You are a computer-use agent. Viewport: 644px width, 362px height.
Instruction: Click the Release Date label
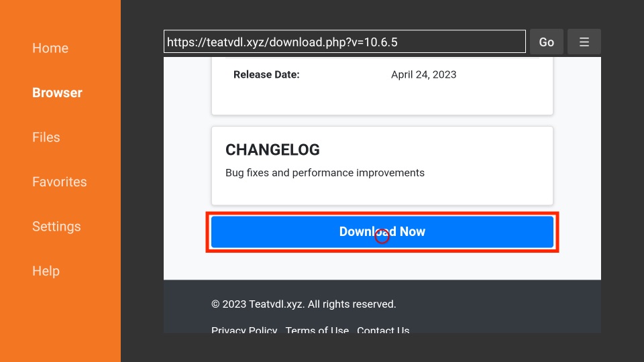point(266,74)
